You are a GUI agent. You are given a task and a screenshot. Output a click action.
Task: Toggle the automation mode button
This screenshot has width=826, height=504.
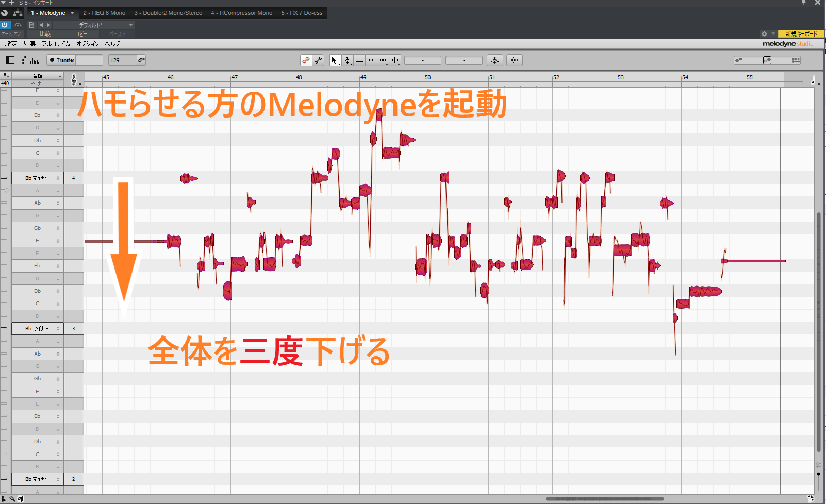(11, 34)
